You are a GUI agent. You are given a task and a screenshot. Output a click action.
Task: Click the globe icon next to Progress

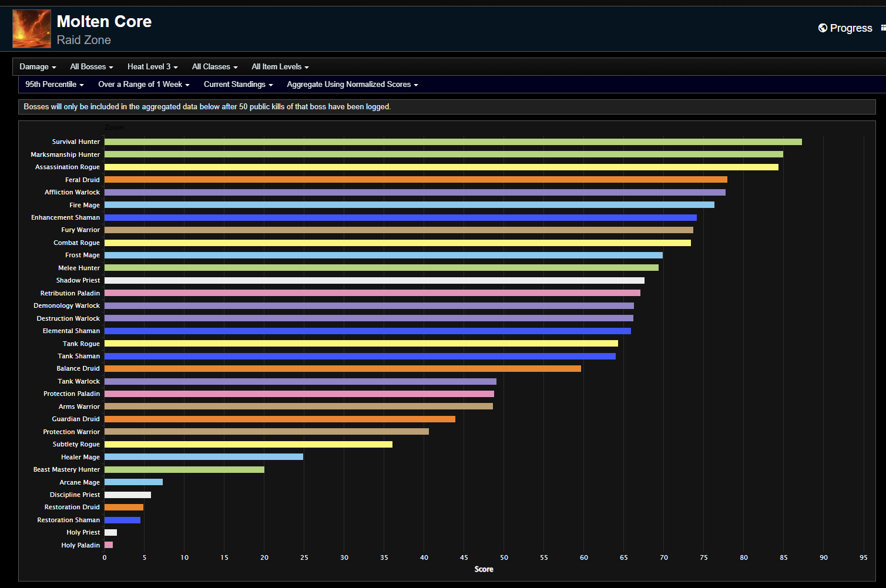tap(822, 28)
